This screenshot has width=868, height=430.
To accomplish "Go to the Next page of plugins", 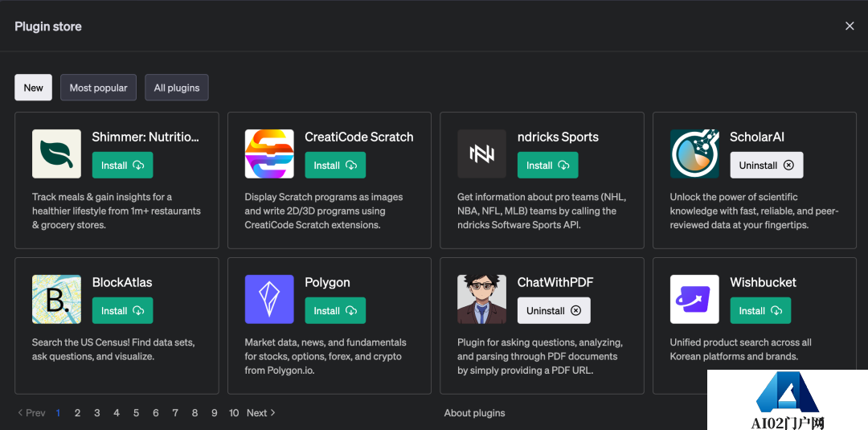I will coord(260,413).
